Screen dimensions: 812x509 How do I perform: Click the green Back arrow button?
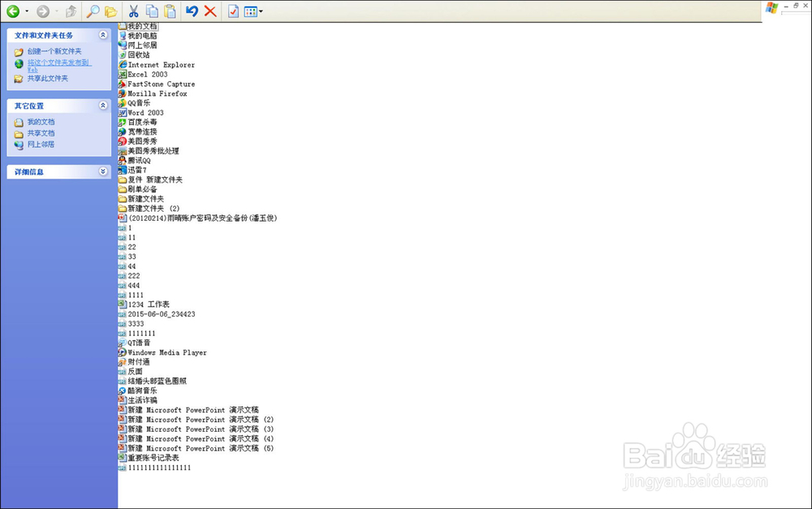click(13, 11)
